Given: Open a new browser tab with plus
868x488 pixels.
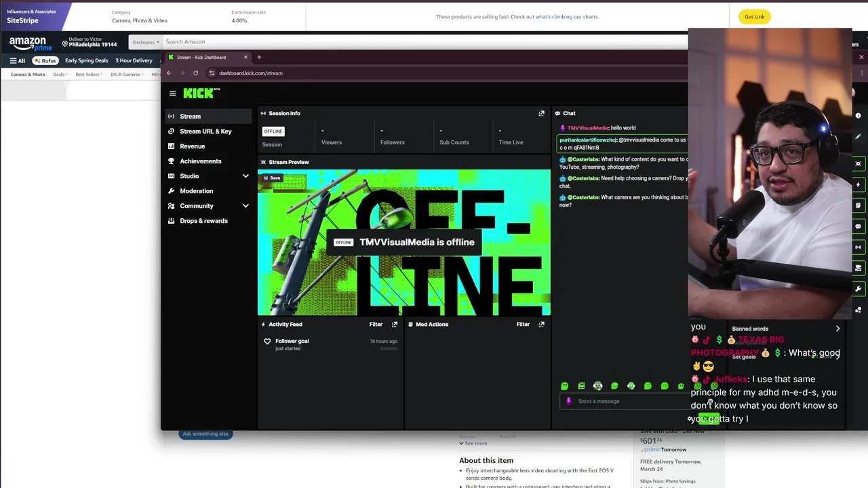Looking at the screenshot, I should [258, 58].
